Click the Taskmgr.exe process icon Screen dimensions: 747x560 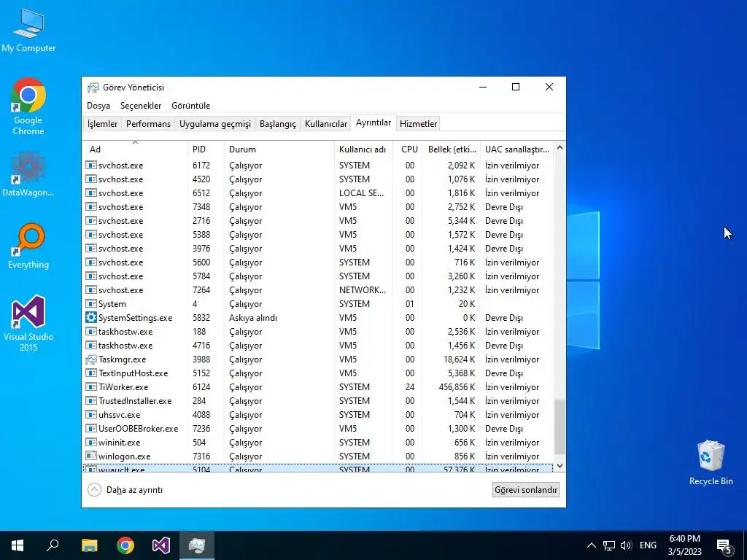pyautogui.click(x=91, y=359)
